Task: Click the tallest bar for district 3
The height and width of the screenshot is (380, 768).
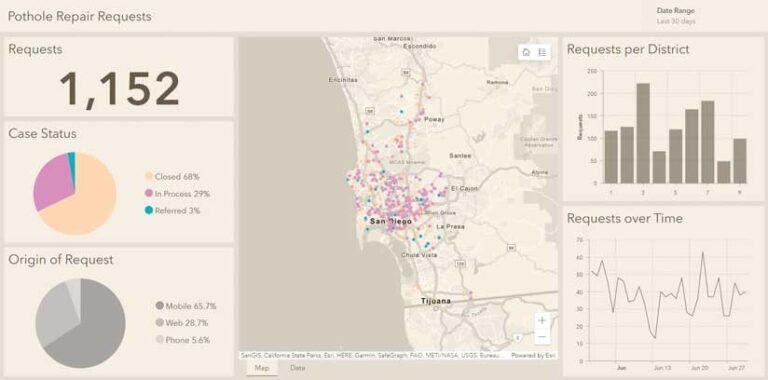Action: pyautogui.click(x=643, y=133)
